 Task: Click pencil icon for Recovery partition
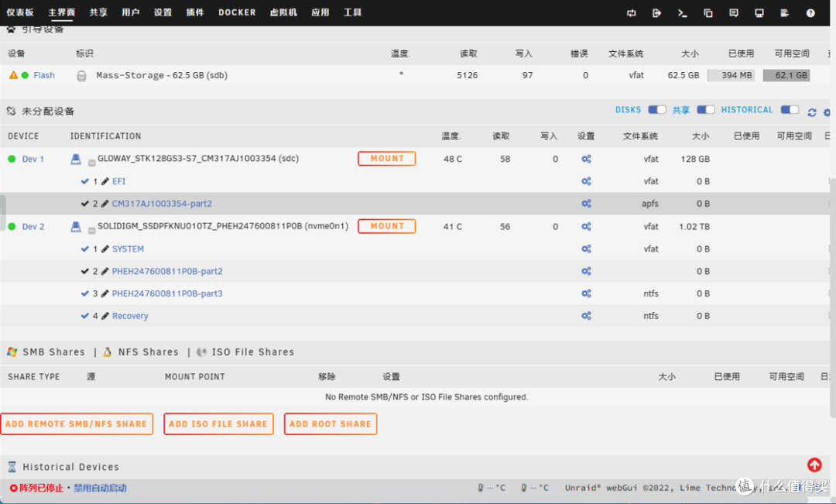pyautogui.click(x=105, y=317)
